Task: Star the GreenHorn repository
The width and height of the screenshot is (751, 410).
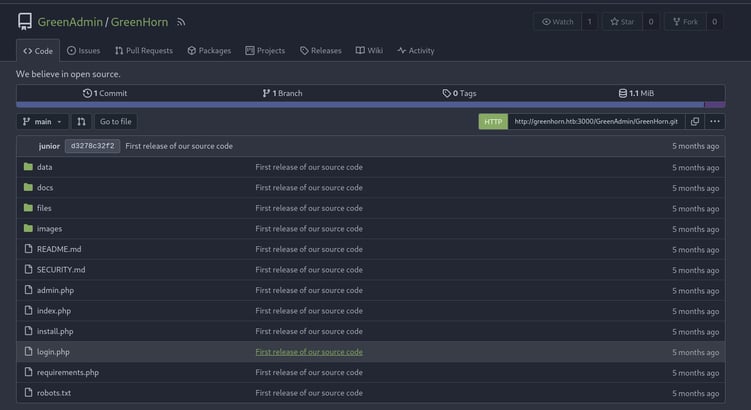Action: 622,22
